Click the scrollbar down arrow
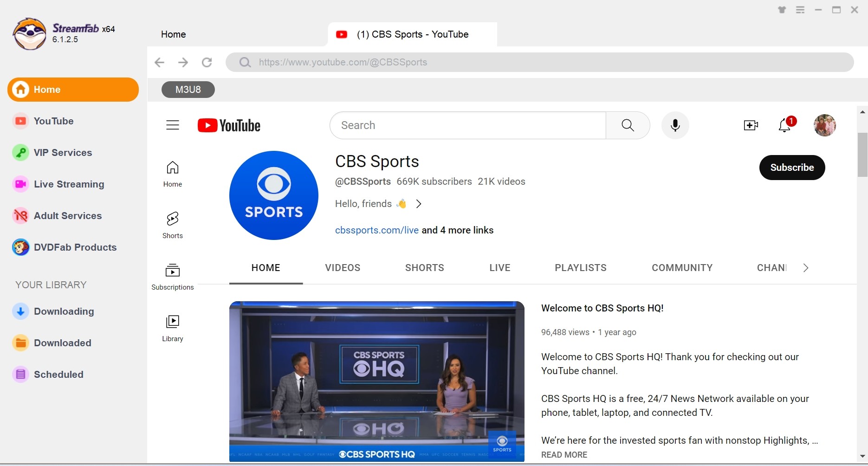The height and width of the screenshot is (466, 868). click(x=862, y=457)
